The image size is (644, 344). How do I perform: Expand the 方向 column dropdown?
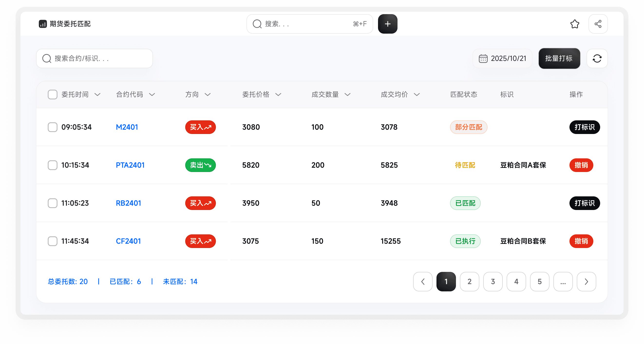tap(208, 95)
